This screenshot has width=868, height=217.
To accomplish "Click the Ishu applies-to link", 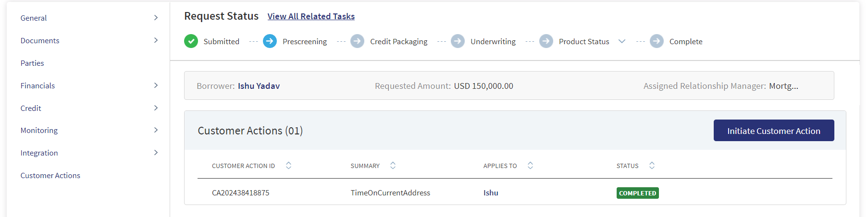I will coord(491,193).
